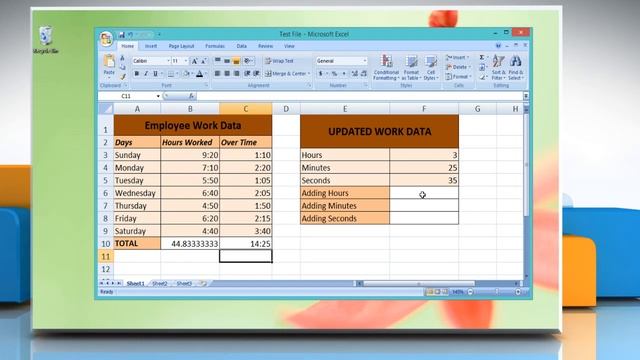Open Recycle Bin on desktop
Viewport: 640px width, 360px height.
click(x=46, y=40)
